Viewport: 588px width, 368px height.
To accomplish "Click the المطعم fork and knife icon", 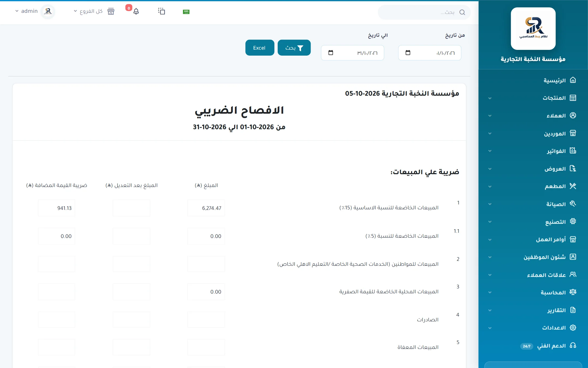I will coord(573,186).
